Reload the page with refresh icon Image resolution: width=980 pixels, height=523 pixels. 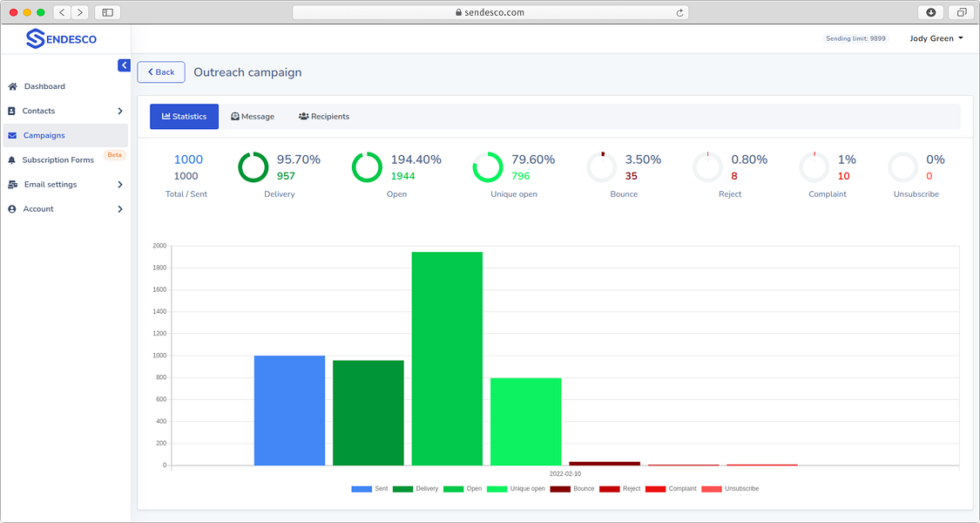679,12
